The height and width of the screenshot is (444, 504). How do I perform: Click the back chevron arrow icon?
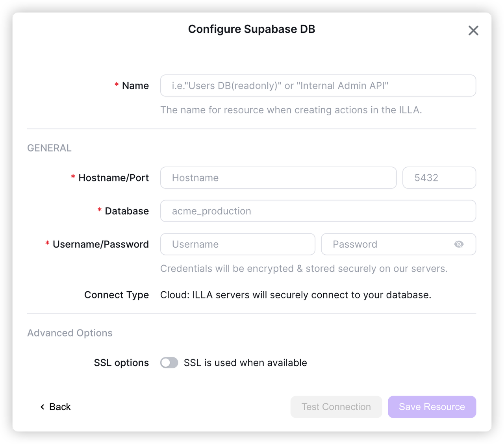point(42,407)
